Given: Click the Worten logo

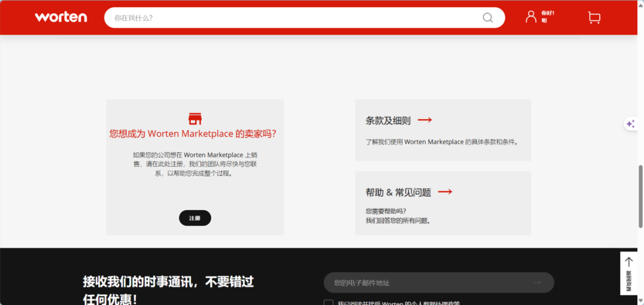Looking at the screenshot, I should [61, 17].
